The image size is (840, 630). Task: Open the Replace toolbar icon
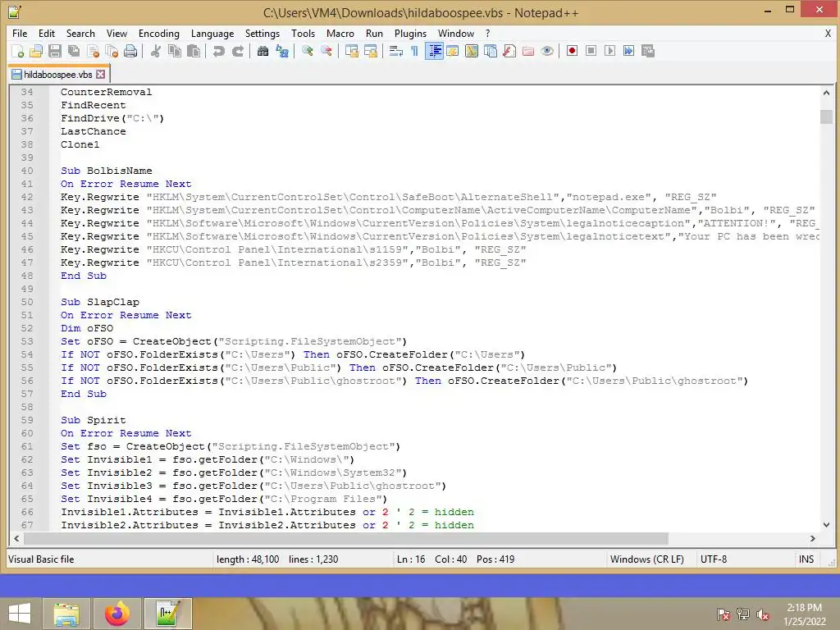(282, 51)
